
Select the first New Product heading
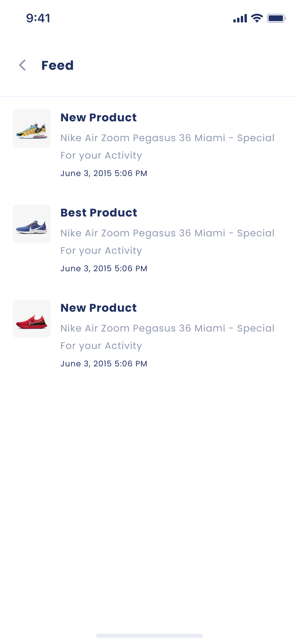pyautogui.click(x=98, y=118)
